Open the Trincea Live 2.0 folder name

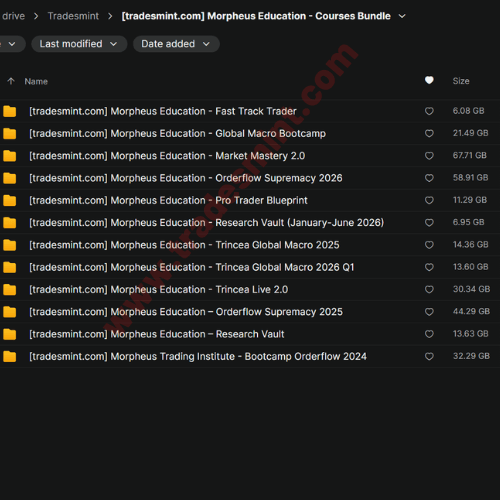(x=159, y=290)
